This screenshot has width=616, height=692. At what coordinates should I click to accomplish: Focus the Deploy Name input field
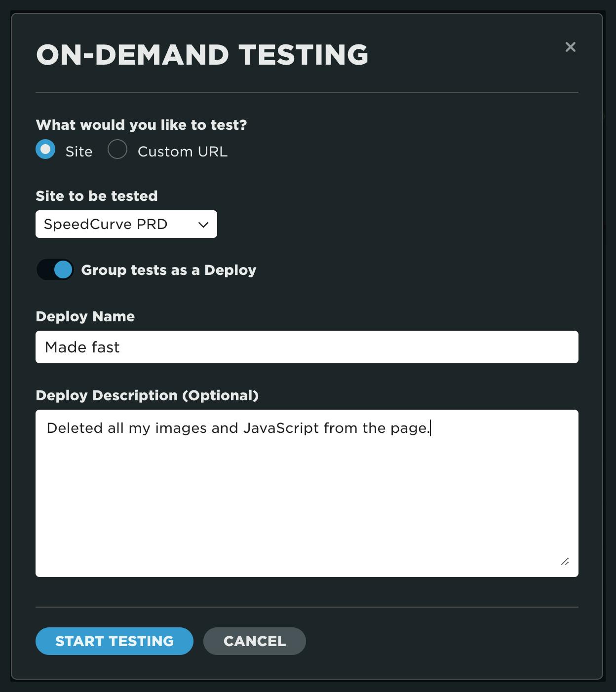click(307, 347)
